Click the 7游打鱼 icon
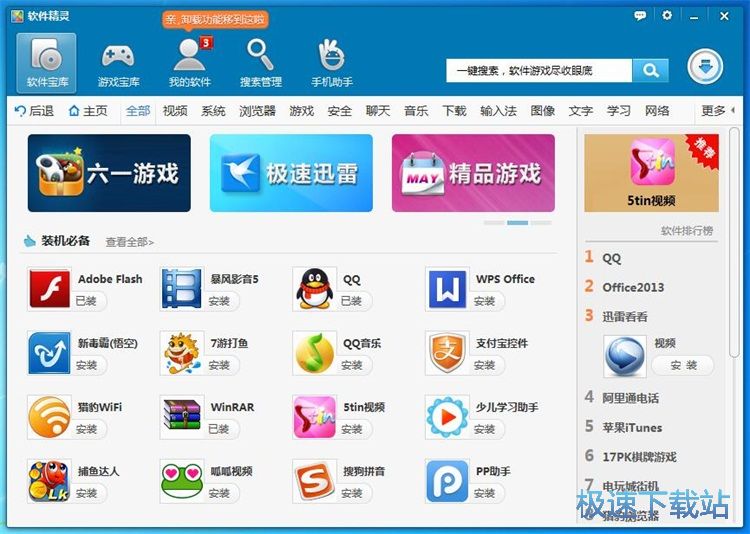This screenshot has height=534, width=750. tap(181, 353)
